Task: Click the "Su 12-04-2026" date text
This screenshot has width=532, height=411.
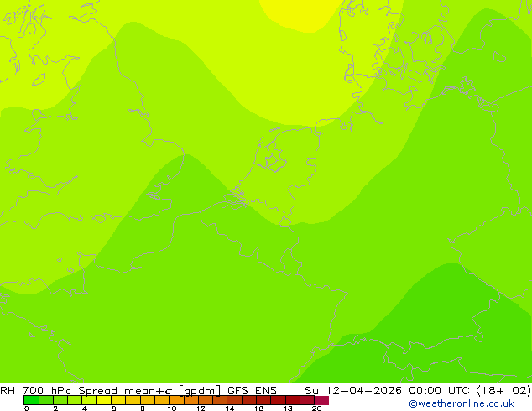Action: (x=353, y=390)
